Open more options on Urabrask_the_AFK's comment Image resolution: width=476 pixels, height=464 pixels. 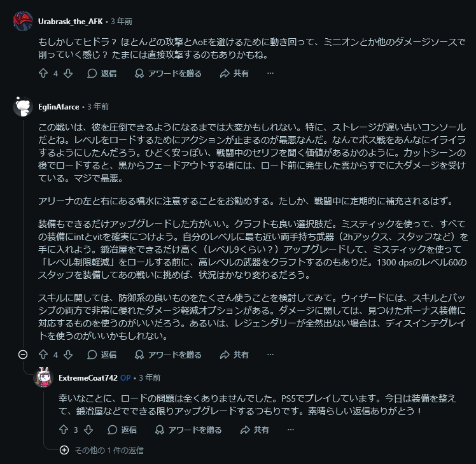click(x=270, y=73)
